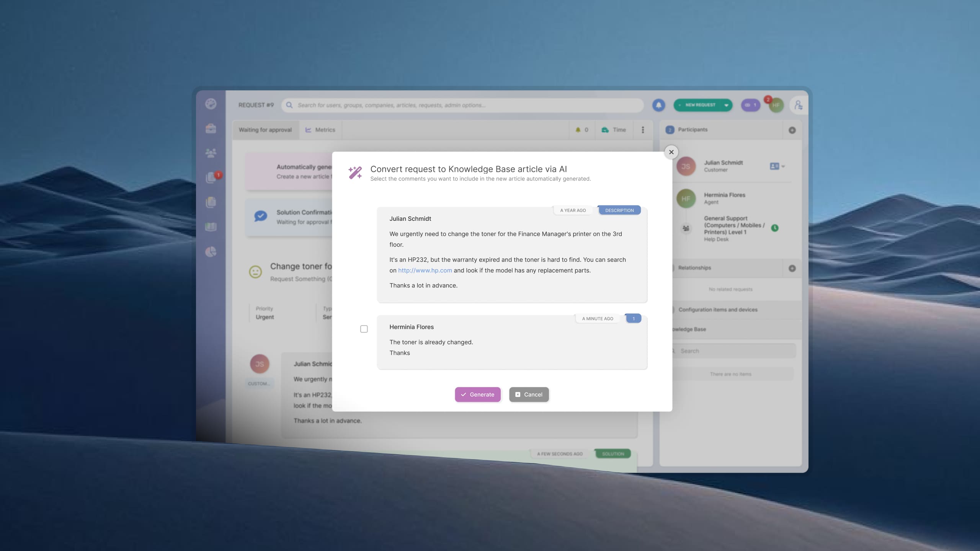This screenshot has height=551, width=980.
Task: Open the Time tracking item
Action: [x=614, y=130]
